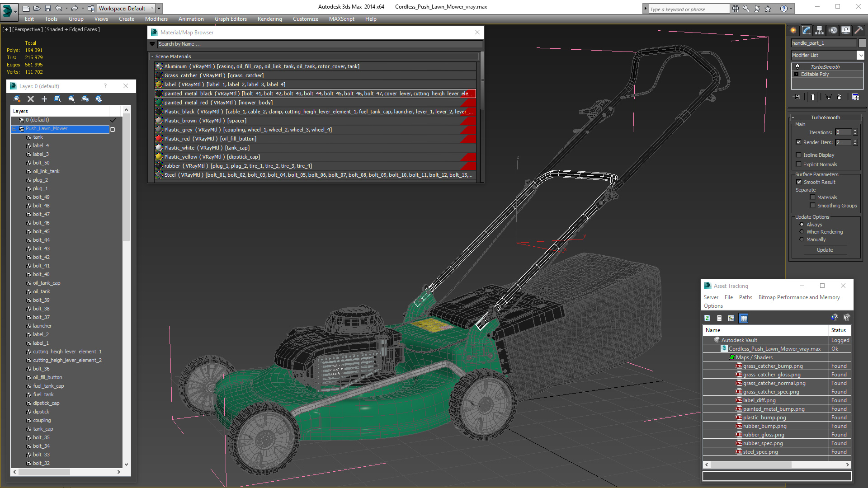Open the Rendering menu
This screenshot has height=488, width=868.
(x=269, y=19)
